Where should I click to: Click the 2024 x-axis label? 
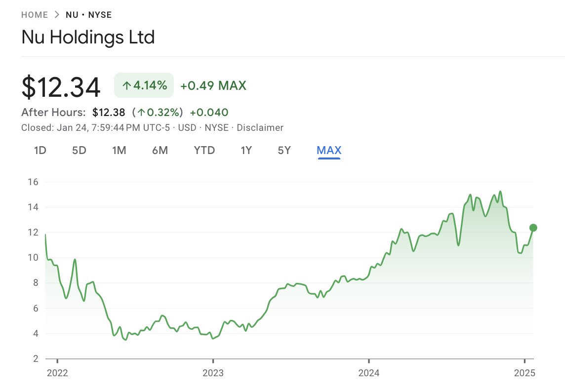(368, 373)
